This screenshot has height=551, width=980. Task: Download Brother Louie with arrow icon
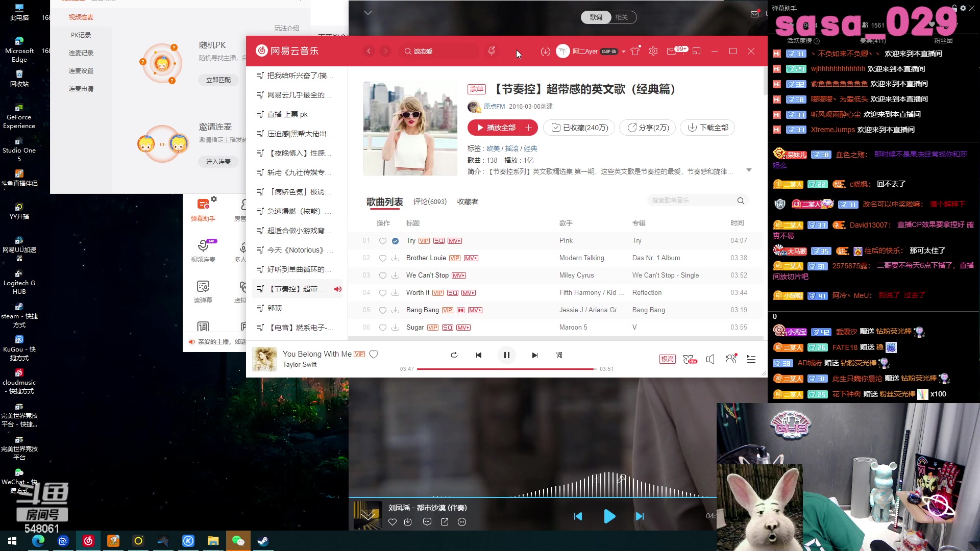click(395, 258)
